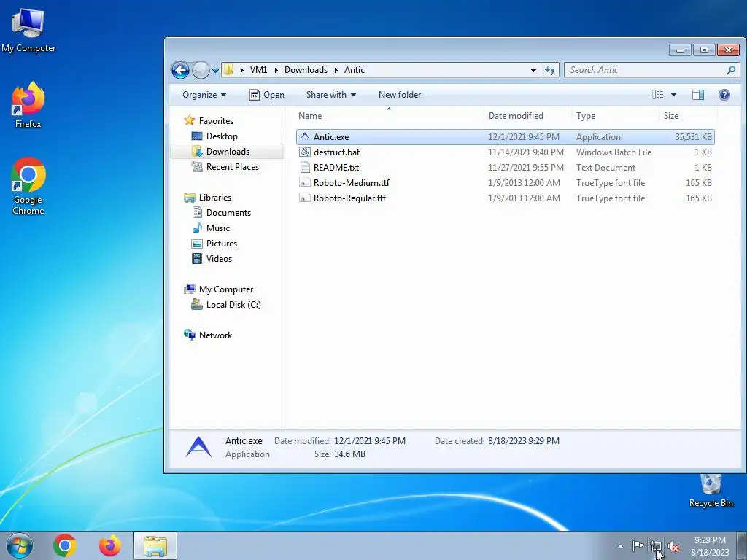The image size is (747, 560).
Task: Toggle the preview pane icon
Action: pos(698,95)
